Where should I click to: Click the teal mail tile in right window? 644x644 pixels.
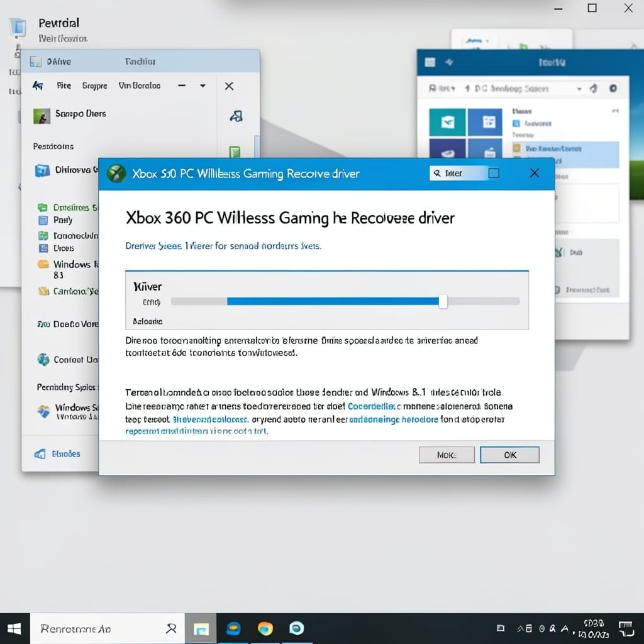447,122
